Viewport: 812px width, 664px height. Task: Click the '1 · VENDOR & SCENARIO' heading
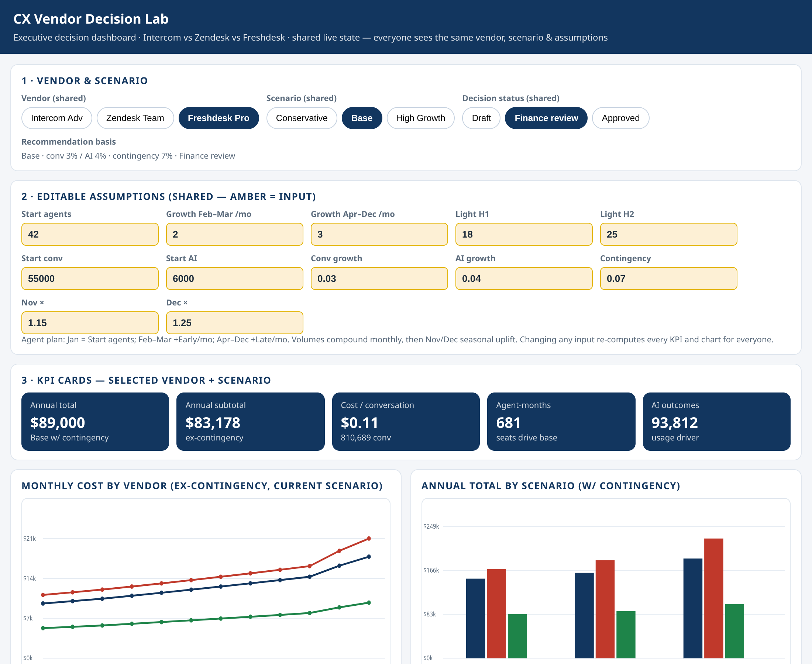click(x=85, y=81)
